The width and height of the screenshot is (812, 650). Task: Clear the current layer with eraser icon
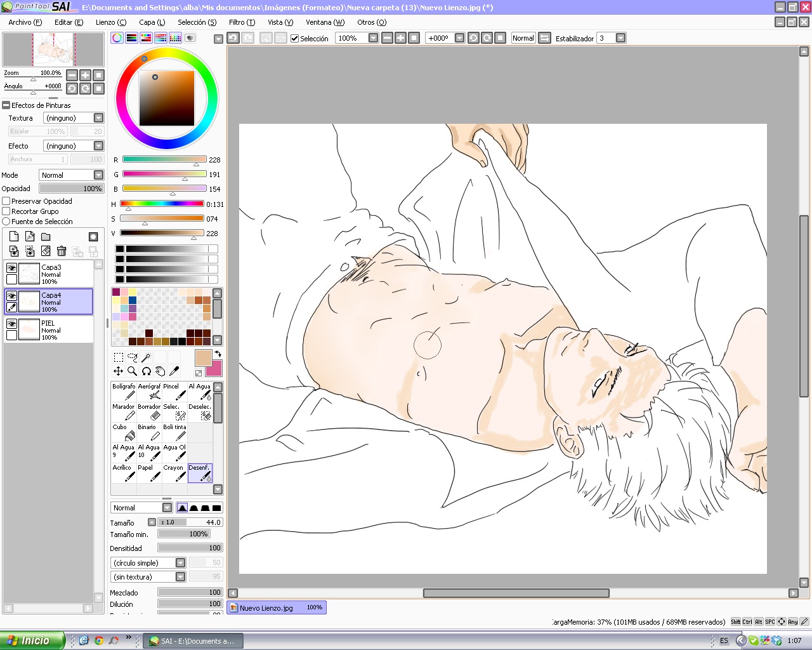(x=46, y=251)
